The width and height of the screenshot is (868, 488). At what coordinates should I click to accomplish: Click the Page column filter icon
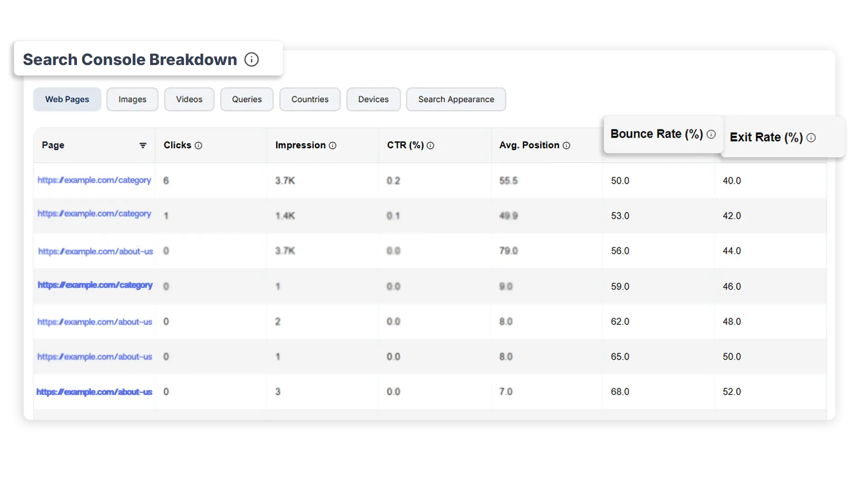[143, 145]
